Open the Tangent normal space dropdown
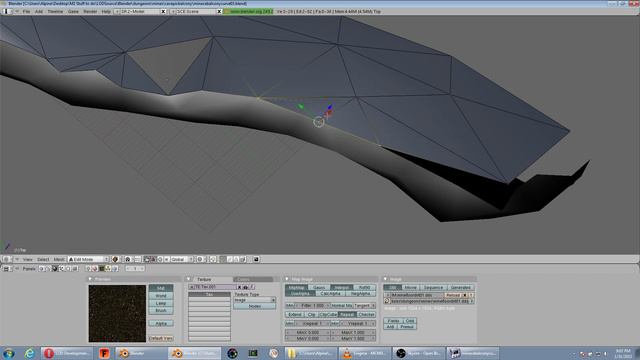This screenshot has height=360, width=640. 364,305
